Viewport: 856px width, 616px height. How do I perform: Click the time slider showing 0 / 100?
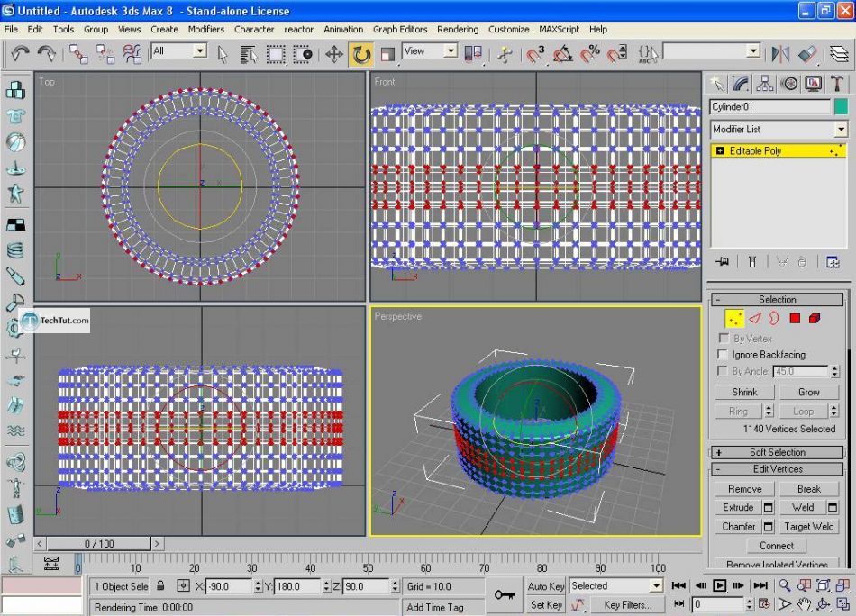click(x=99, y=544)
